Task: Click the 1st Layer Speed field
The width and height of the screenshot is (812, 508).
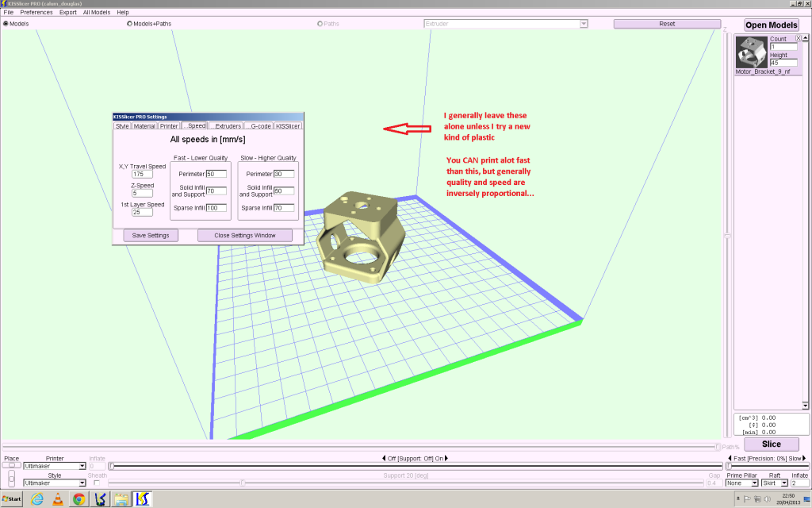Action: pos(142,212)
